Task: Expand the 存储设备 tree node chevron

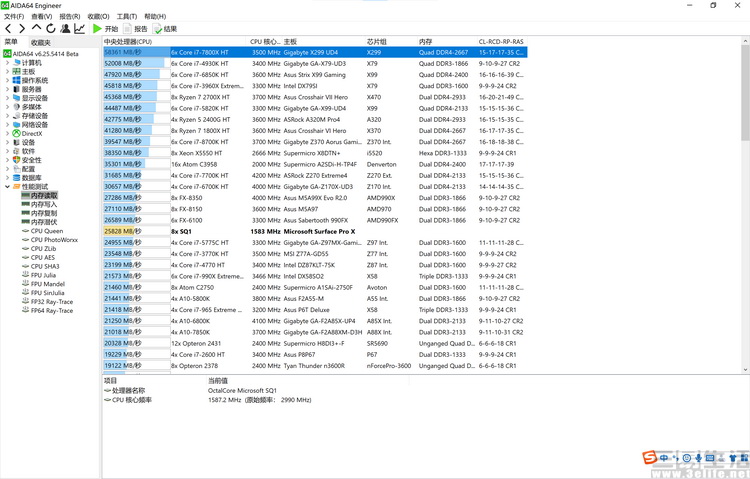Action: [x=7, y=116]
